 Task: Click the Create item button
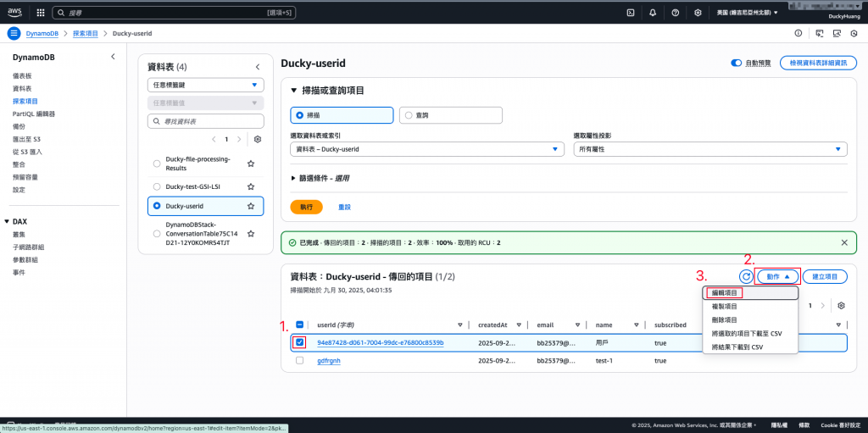click(825, 276)
